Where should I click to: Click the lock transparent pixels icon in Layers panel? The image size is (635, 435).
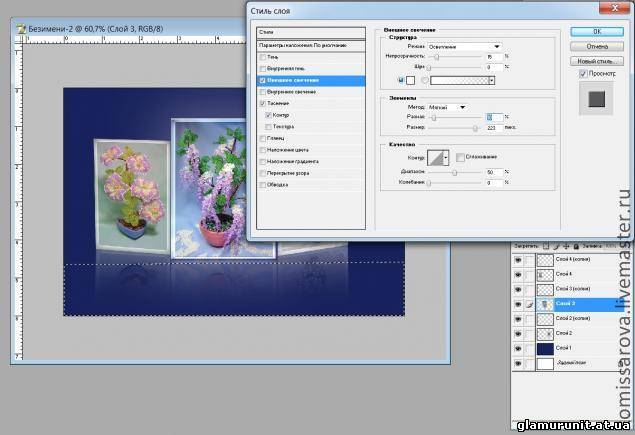click(546, 246)
